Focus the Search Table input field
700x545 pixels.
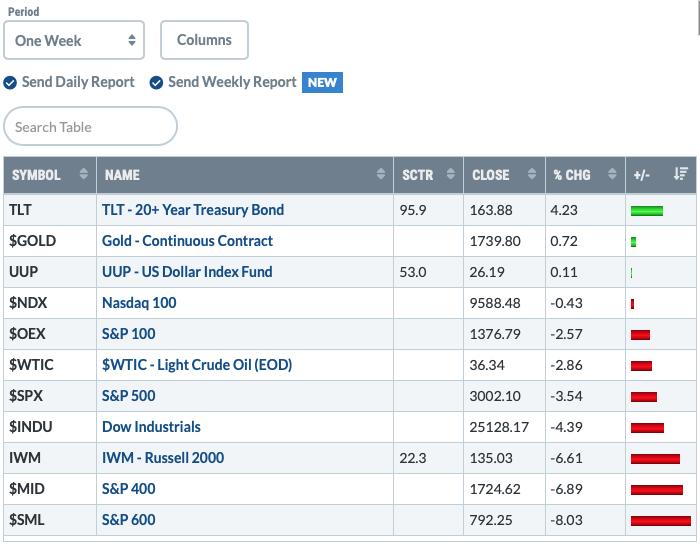pyautogui.click(x=90, y=126)
